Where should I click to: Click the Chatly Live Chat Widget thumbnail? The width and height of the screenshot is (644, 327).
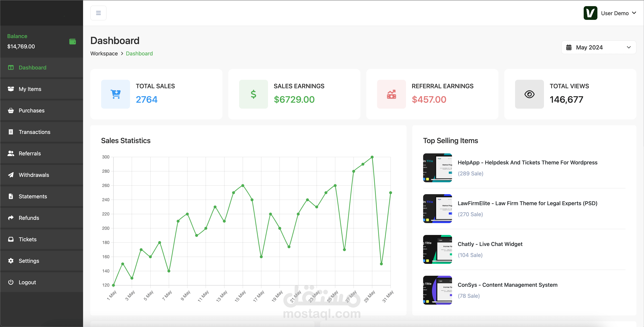437,249
